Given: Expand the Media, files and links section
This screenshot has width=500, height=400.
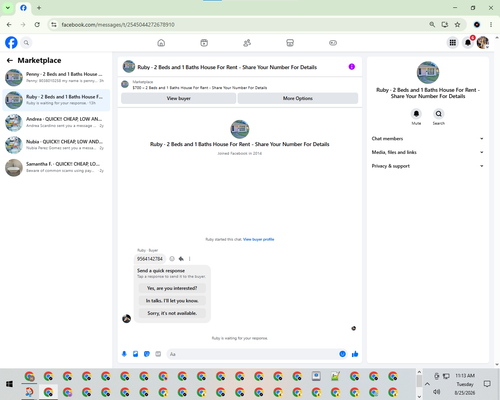Looking at the screenshot, I should point(428,152).
